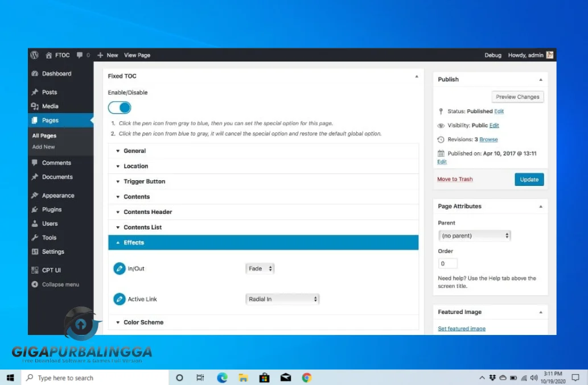Open Google Chrome from the taskbar
Image resolution: width=588 pixels, height=385 pixels.
[307, 378]
